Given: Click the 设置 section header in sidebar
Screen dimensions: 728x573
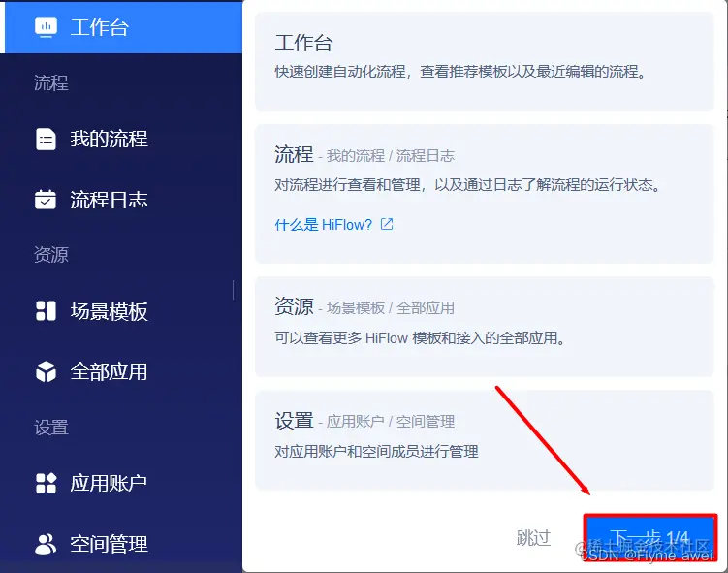Looking at the screenshot, I should click(51, 428).
